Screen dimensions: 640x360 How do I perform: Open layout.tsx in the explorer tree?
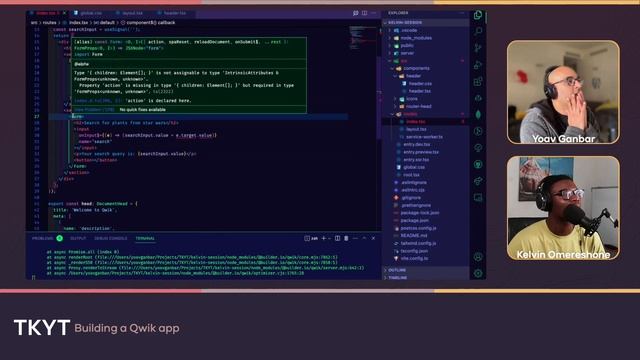tap(416, 129)
